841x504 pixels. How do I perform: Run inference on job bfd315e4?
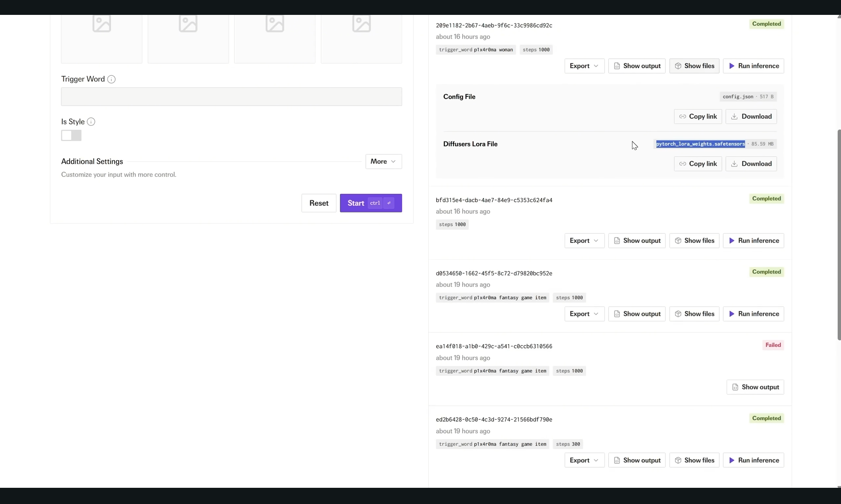(x=753, y=241)
